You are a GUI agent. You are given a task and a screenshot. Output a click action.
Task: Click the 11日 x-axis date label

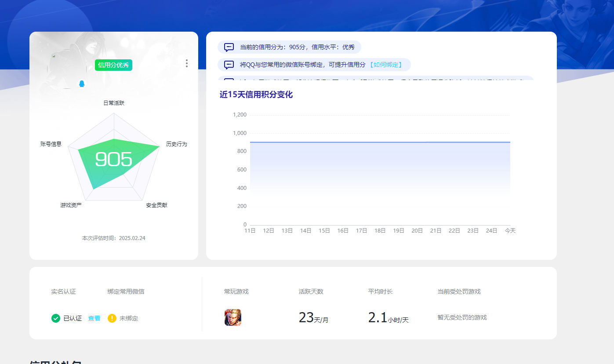pyautogui.click(x=250, y=231)
